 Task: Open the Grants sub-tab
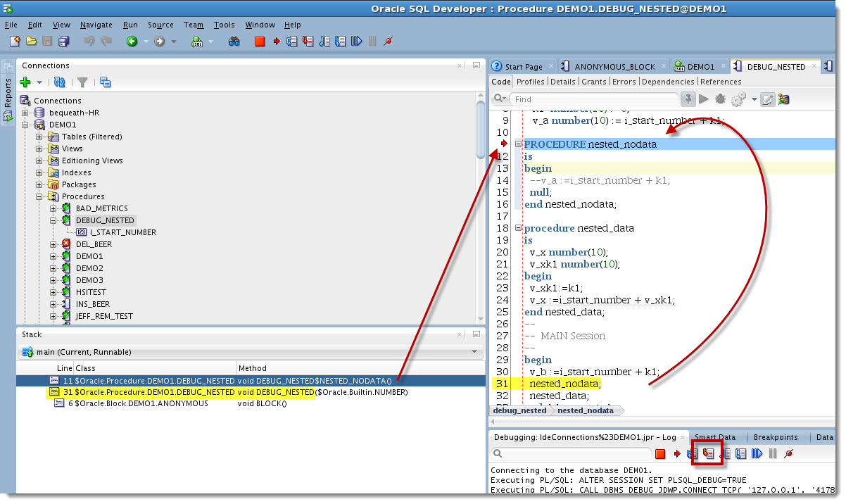pos(593,82)
